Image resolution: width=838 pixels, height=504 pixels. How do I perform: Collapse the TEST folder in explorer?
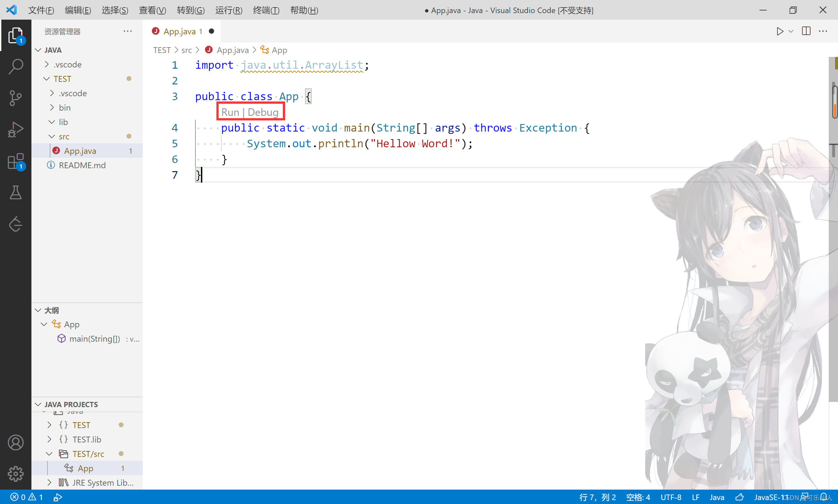coord(46,79)
